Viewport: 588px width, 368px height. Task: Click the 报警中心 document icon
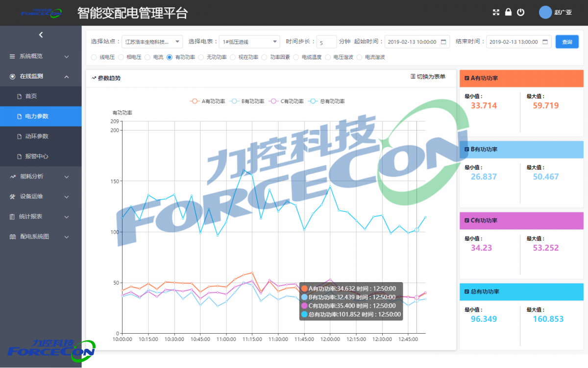point(20,157)
